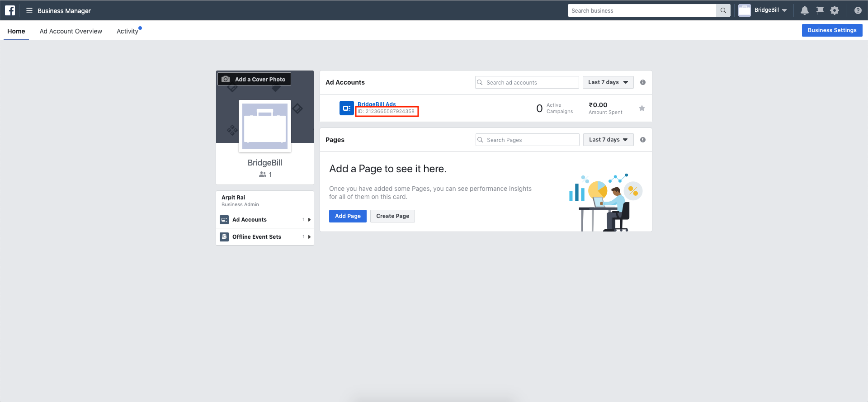Click the Add Page button
Viewport: 868px width, 402px height.
(x=348, y=216)
